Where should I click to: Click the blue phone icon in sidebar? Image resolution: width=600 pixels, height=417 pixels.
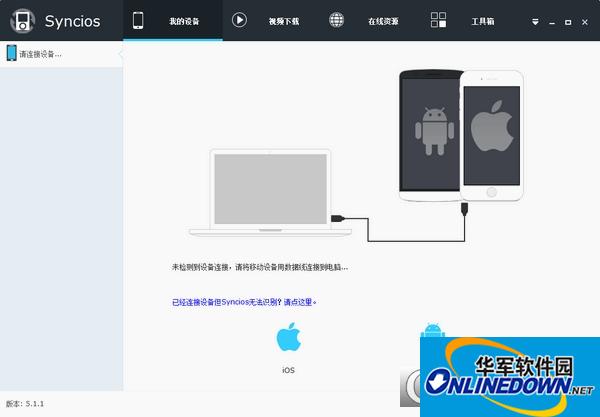[11, 53]
